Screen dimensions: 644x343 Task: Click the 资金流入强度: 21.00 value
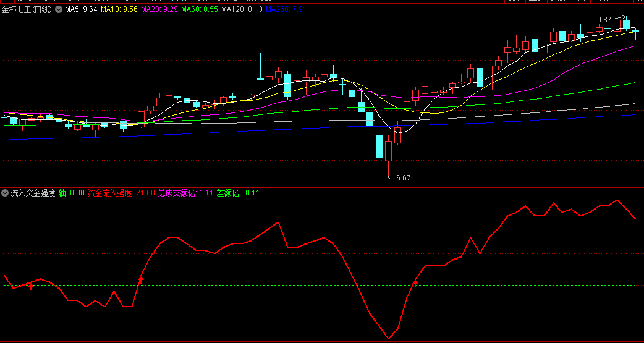coord(121,193)
